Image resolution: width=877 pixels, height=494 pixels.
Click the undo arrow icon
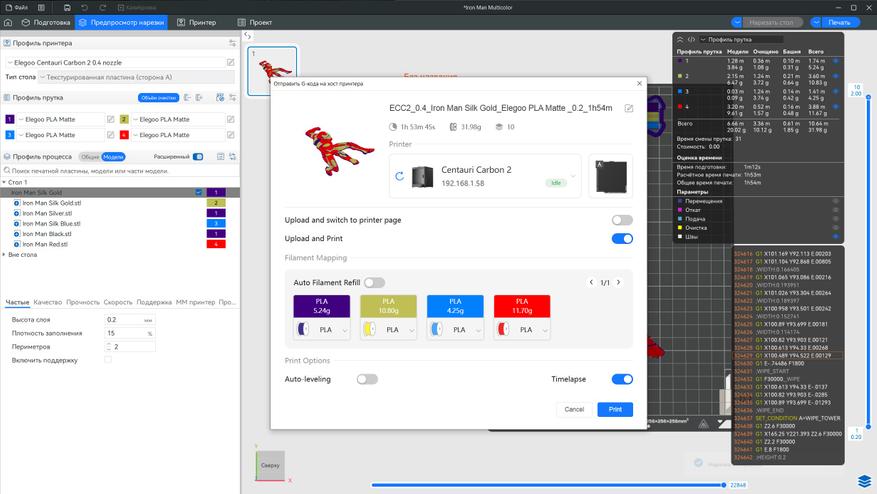click(84, 7)
